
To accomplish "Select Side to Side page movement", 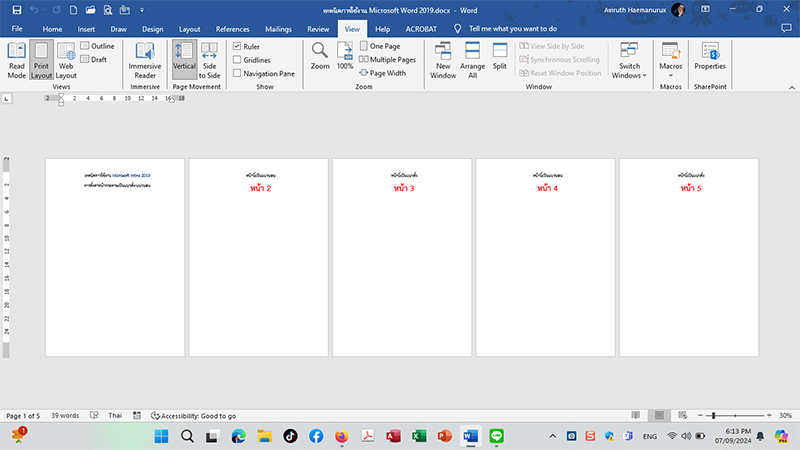I will coord(209,60).
